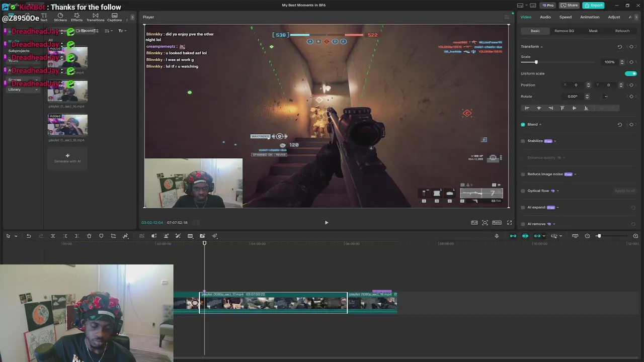
Task: Click the marker shield icon in timeline toolbar
Action: 101,236
